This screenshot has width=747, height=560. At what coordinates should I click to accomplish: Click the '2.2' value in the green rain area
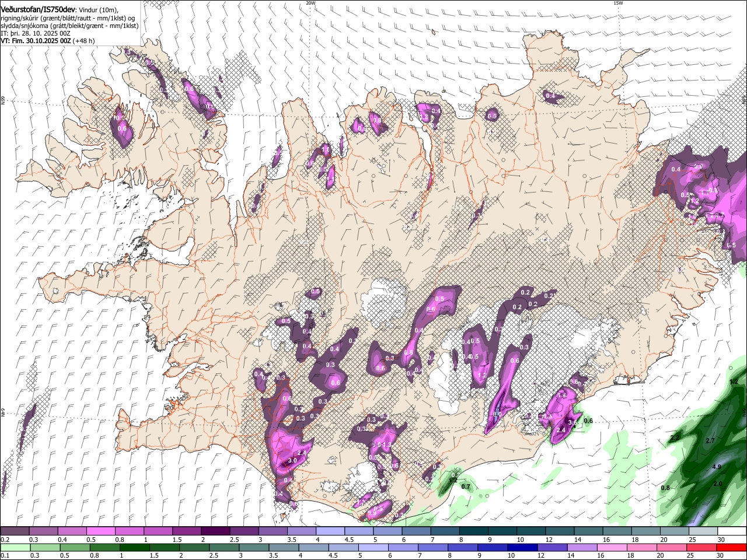coord(675,437)
